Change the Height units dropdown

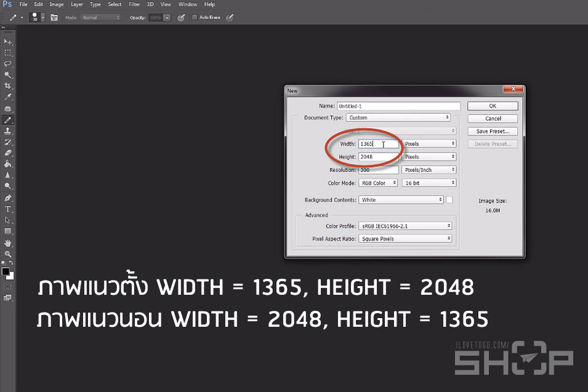tap(429, 157)
